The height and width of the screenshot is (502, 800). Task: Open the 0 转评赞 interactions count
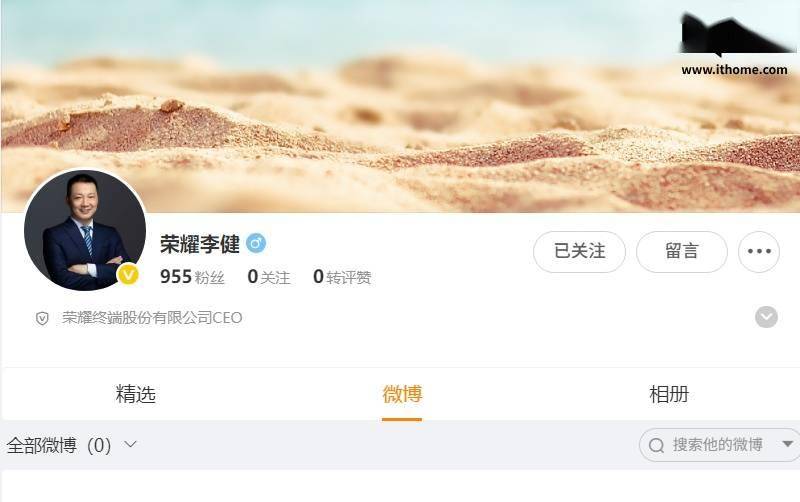[342, 277]
